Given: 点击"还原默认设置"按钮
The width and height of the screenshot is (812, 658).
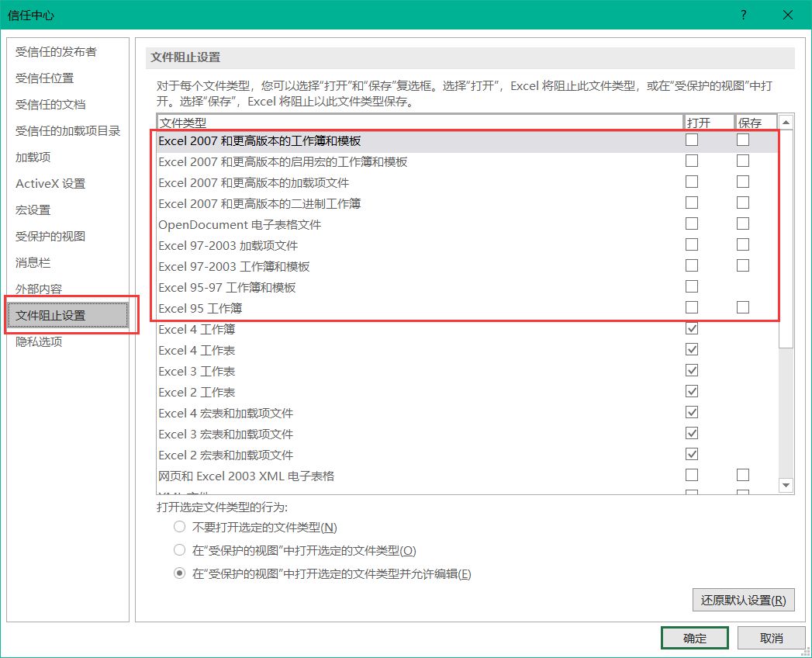Looking at the screenshot, I should (x=744, y=600).
